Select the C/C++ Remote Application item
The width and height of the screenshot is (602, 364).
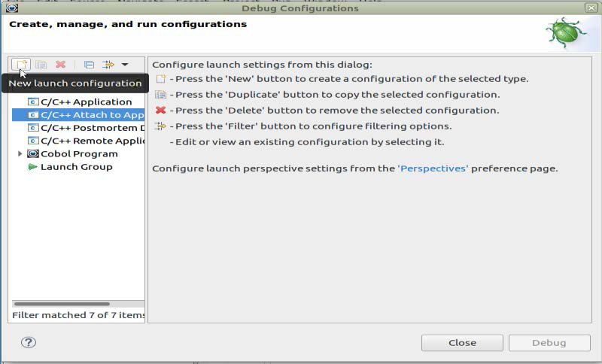(86, 141)
